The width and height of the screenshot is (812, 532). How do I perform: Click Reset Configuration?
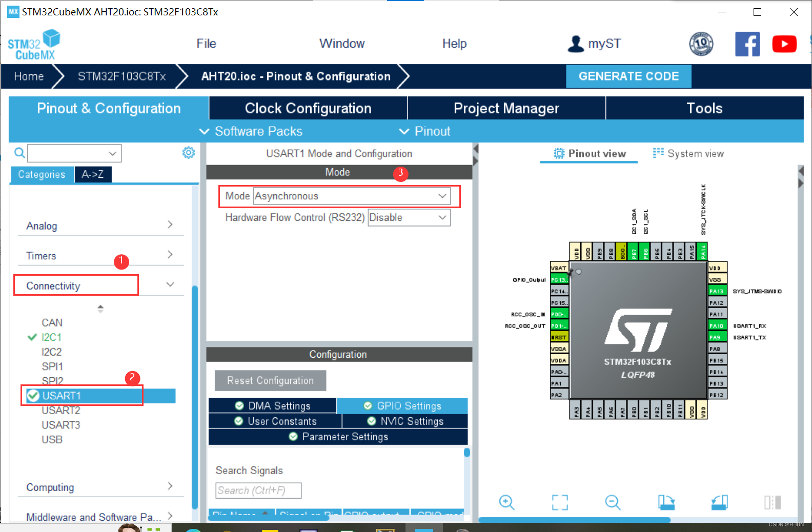[270, 380]
